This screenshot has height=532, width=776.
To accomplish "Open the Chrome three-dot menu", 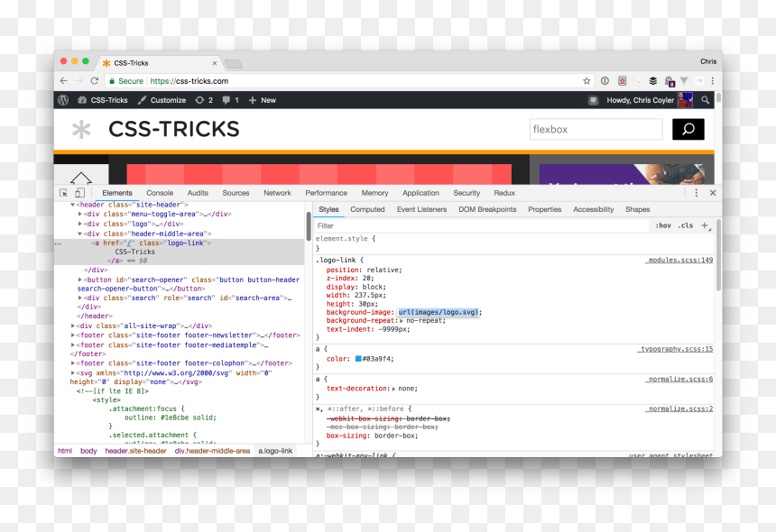I will [713, 81].
